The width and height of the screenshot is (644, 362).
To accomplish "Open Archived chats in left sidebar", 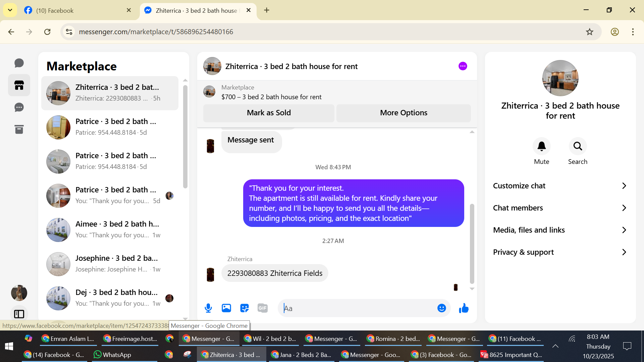I will tap(19, 129).
